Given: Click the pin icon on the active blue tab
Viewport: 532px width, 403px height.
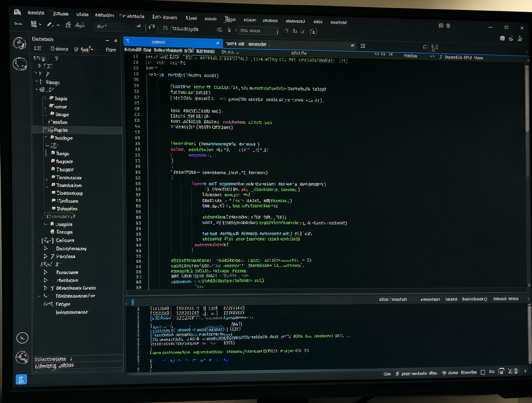Looking at the screenshot, I should [217, 43].
